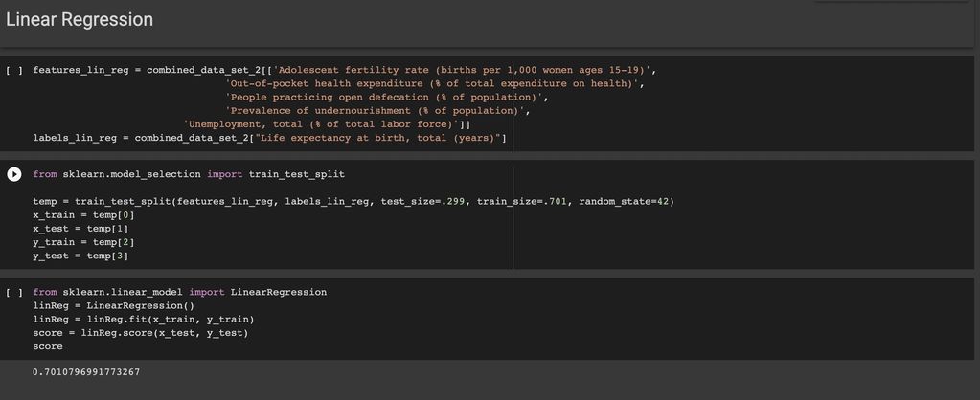The width and height of the screenshot is (980, 400).
Task: Click the 'Out-of-pocket health expenditure' feature string
Action: pos(433,84)
